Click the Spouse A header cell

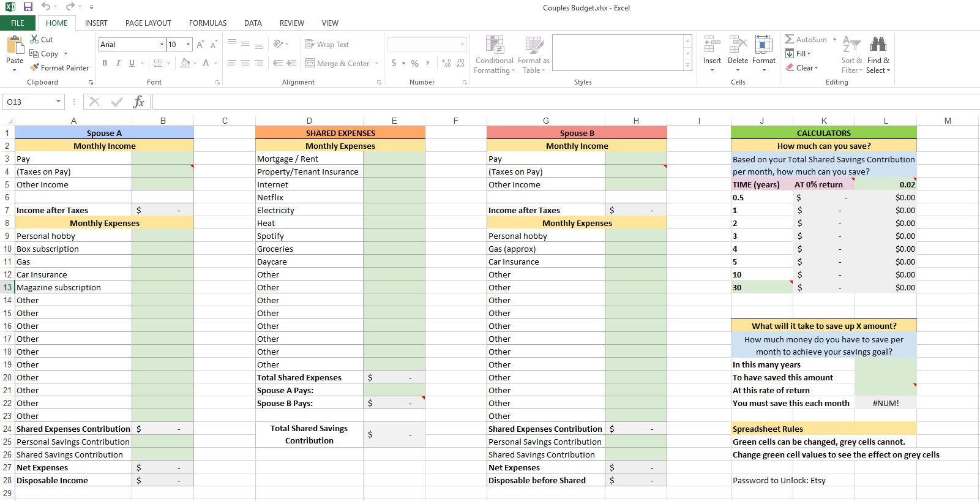pyautogui.click(x=104, y=133)
